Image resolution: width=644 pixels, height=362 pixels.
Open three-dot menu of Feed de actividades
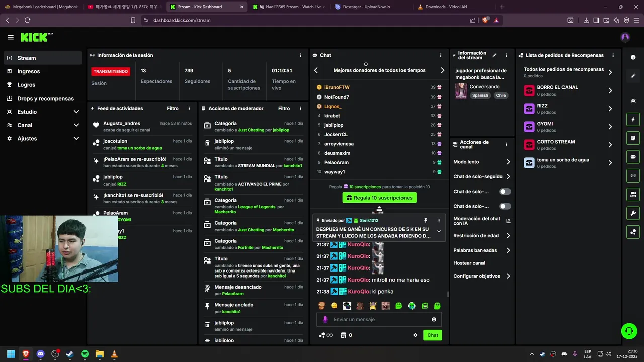click(x=189, y=108)
